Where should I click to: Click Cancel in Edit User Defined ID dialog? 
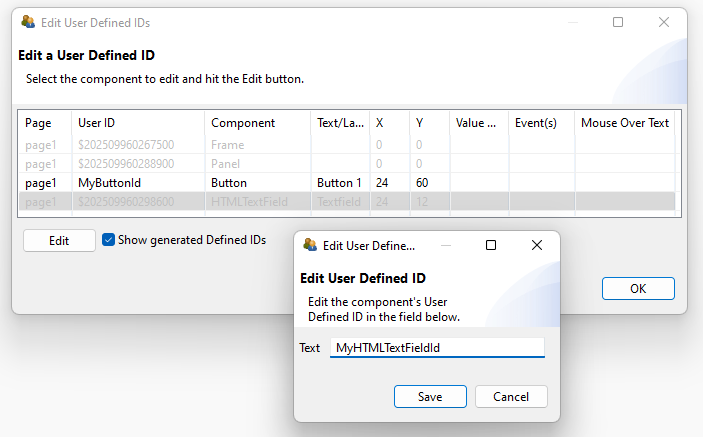coord(511,396)
